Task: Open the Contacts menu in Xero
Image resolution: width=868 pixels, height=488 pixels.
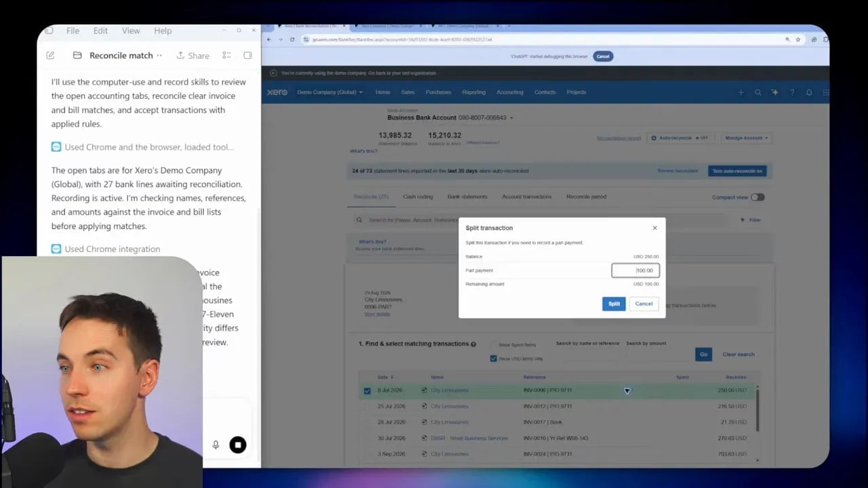Action: [545, 92]
